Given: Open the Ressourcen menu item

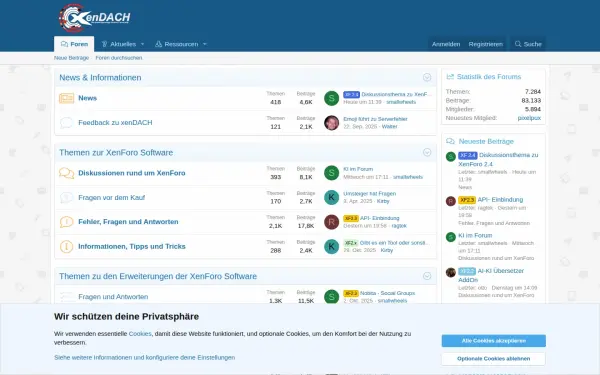Looking at the screenshot, I should [x=177, y=44].
